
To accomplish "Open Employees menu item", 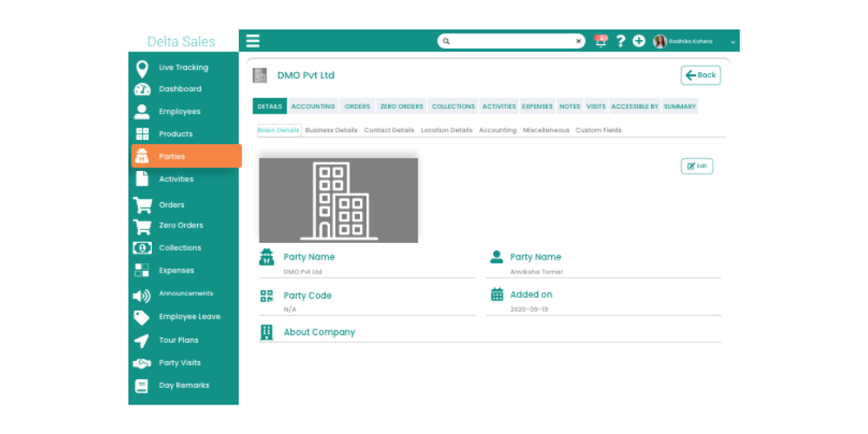I will (x=180, y=111).
